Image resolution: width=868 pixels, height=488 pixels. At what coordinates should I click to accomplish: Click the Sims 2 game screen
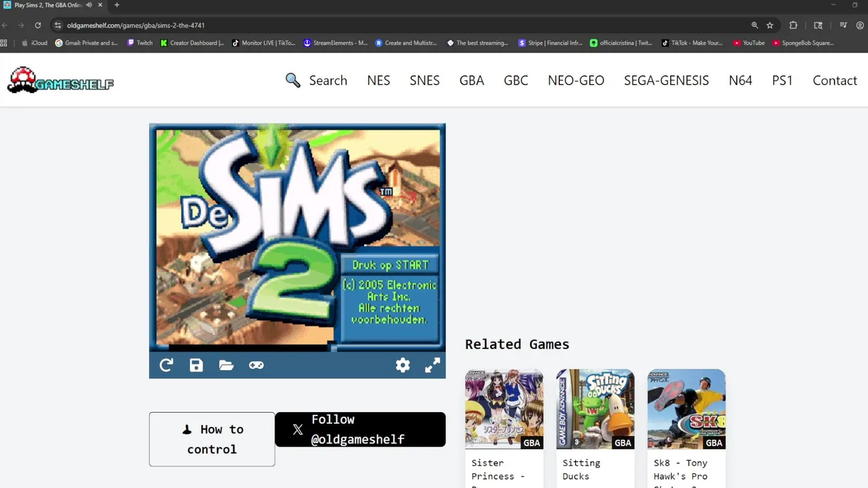[x=298, y=237]
